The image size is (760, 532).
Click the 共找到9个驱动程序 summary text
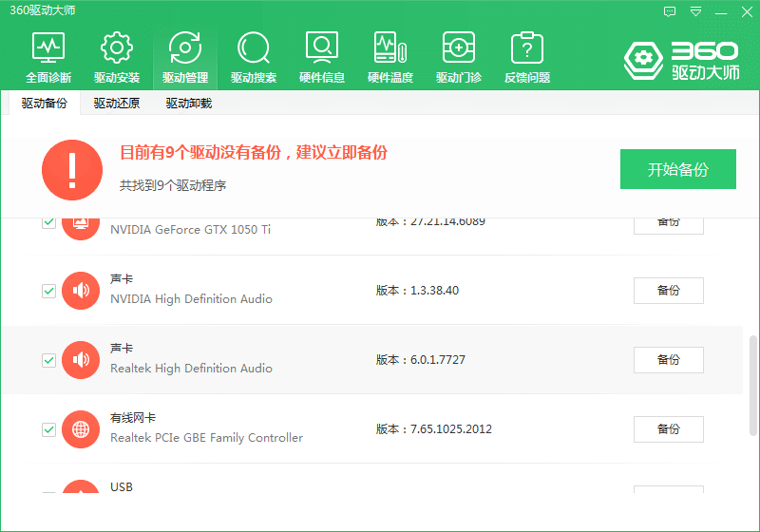coord(173,185)
